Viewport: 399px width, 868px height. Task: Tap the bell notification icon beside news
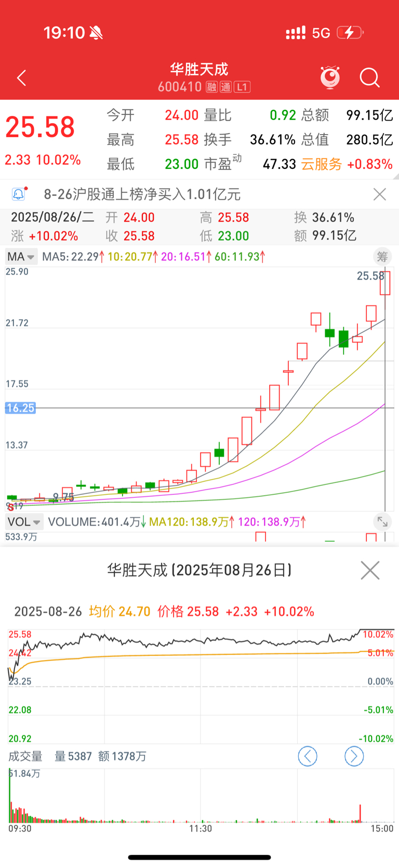click(18, 194)
